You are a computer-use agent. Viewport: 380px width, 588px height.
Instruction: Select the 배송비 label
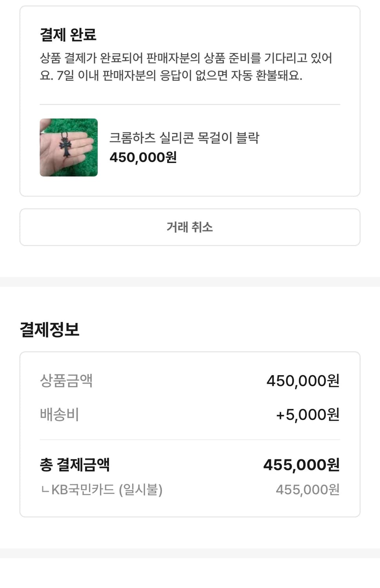pyautogui.click(x=60, y=414)
